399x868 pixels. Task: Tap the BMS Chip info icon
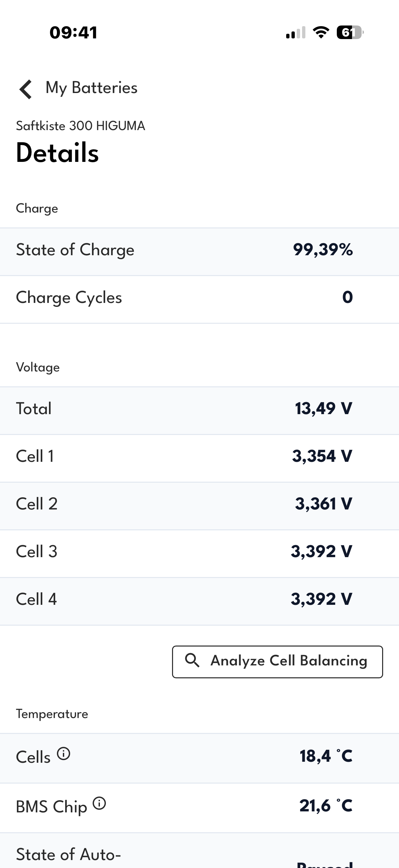[x=99, y=803]
